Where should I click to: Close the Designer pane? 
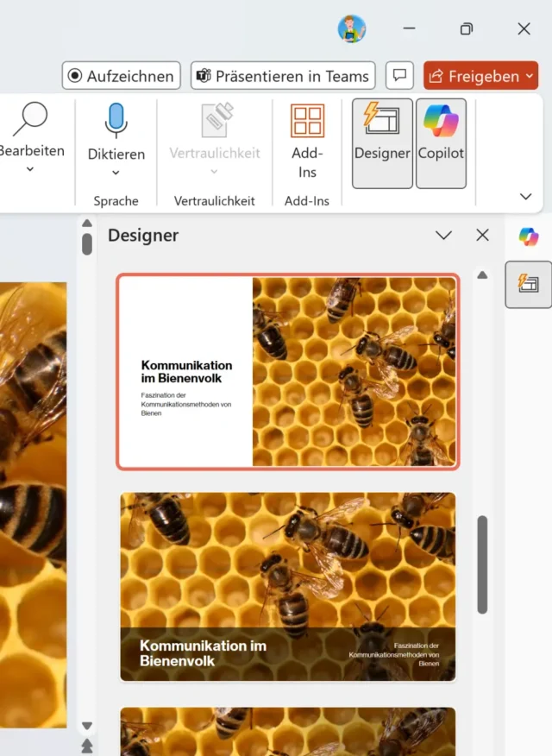(x=482, y=236)
